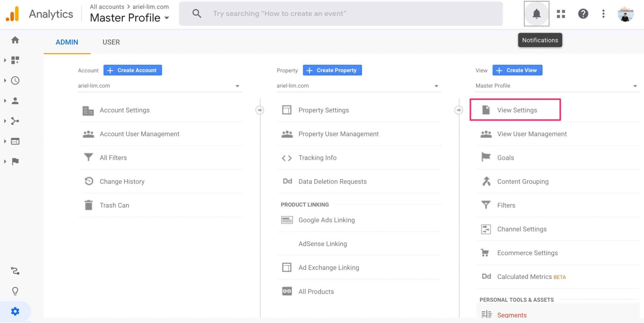Open Data Deletion Requests
Image resolution: width=644 pixels, height=323 pixels.
click(359, 181)
